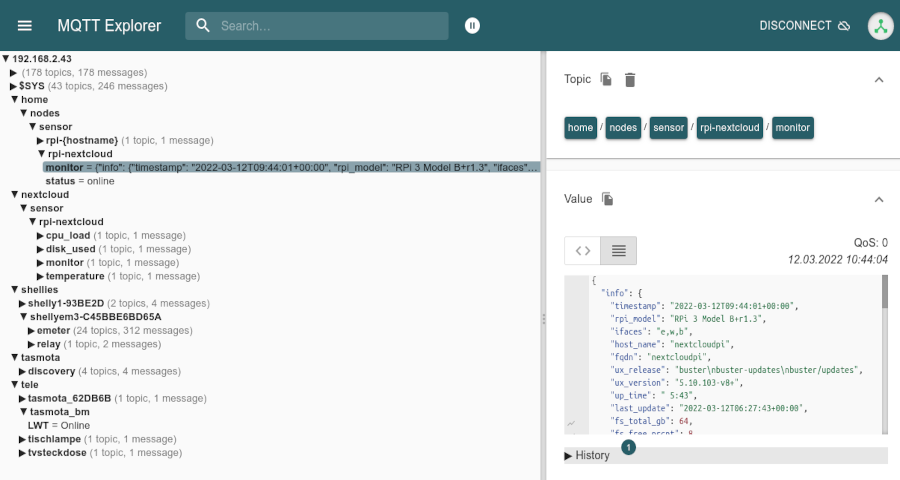Switch to the diff/code view toggle
Screen dimensions: 900x480
click(583, 250)
